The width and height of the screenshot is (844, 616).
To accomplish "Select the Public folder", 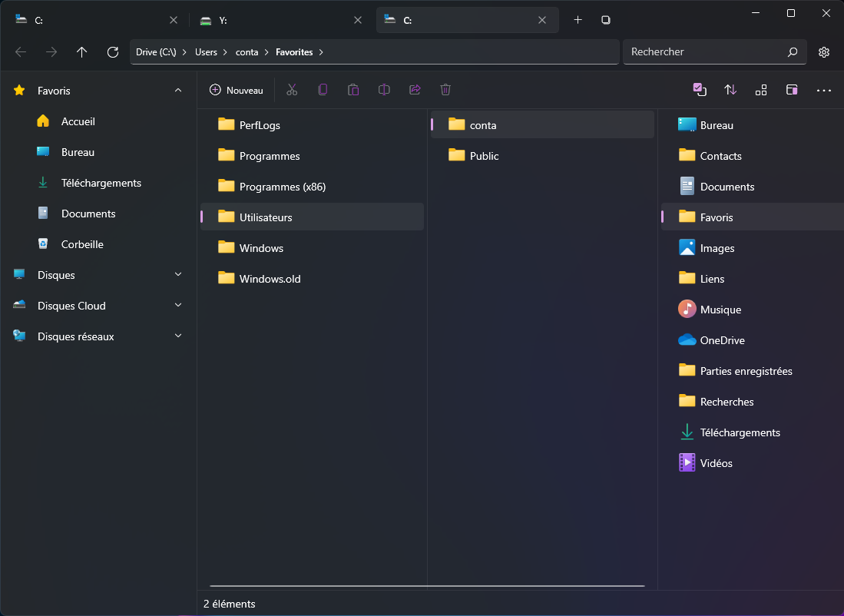I will [542, 156].
